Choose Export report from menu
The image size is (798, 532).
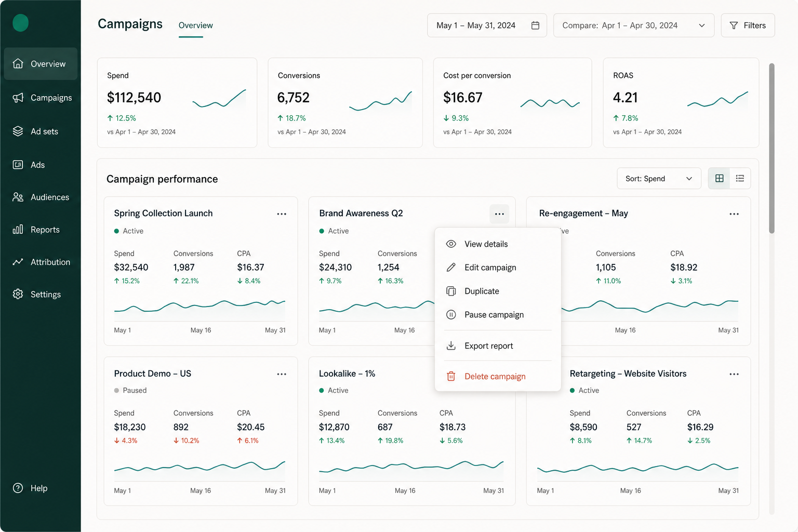coord(498,346)
